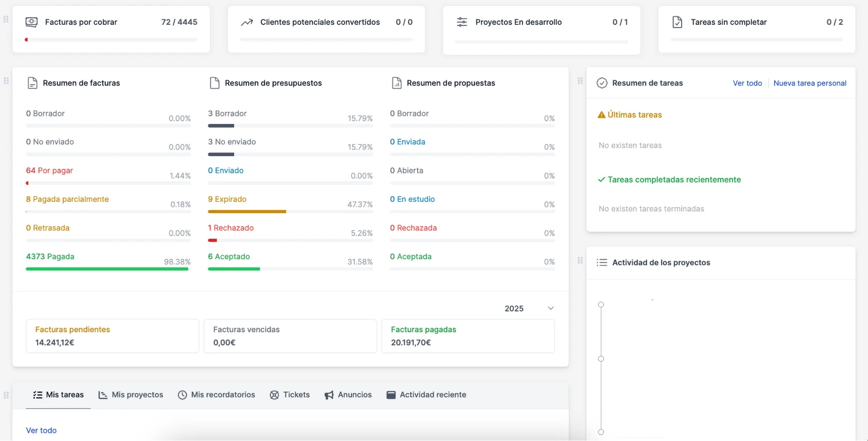Click the Actividad de los proyectos list icon

tap(602, 262)
